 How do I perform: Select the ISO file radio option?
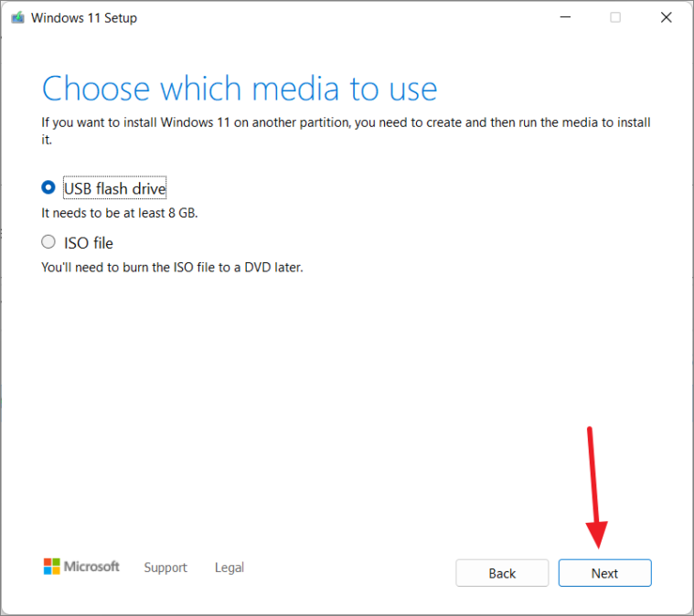coord(48,242)
